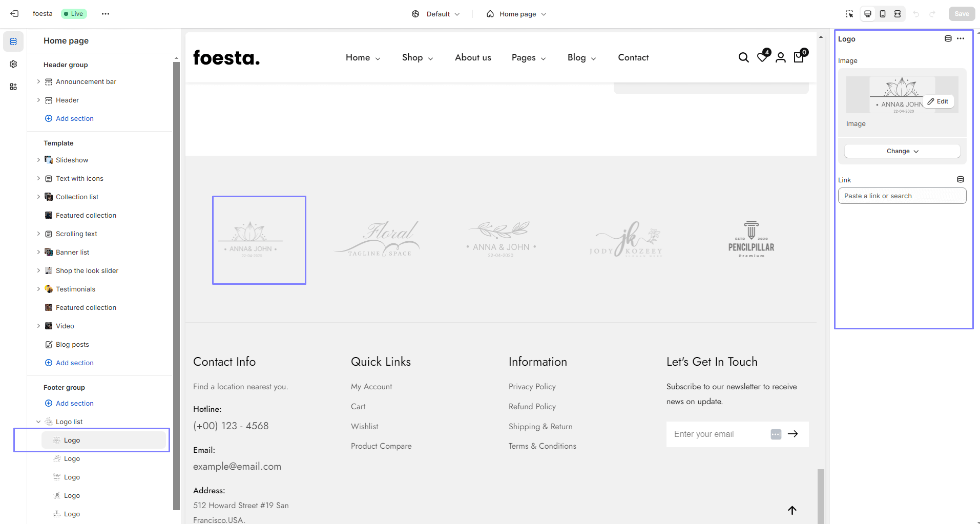
Task: Click the search magnifier in store header
Action: [743, 57]
